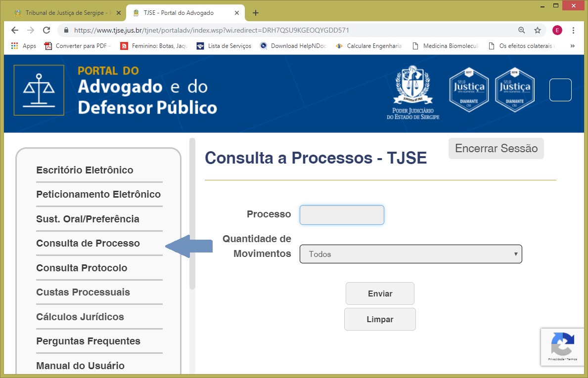Image resolution: width=588 pixels, height=378 pixels.
Task: Reload the page using refresh icon
Action: [x=46, y=30]
